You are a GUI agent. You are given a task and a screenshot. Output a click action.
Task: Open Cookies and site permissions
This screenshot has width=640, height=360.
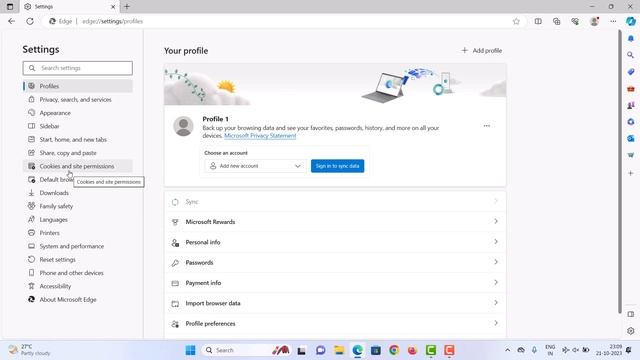[x=78, y=166]
